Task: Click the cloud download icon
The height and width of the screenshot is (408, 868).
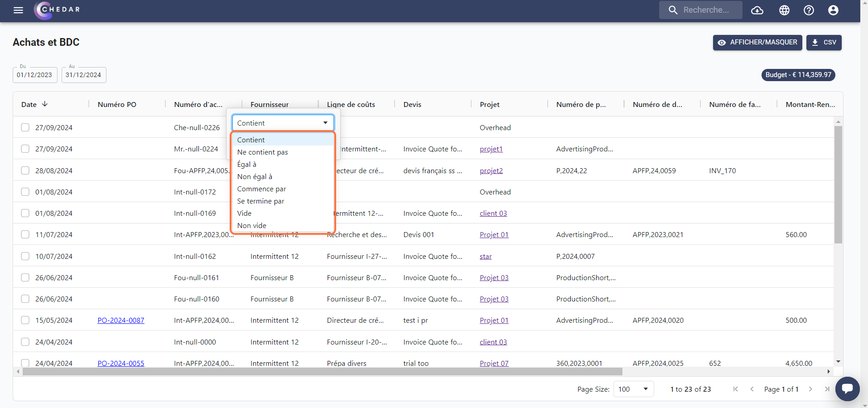Action: (x=757, y=10)
